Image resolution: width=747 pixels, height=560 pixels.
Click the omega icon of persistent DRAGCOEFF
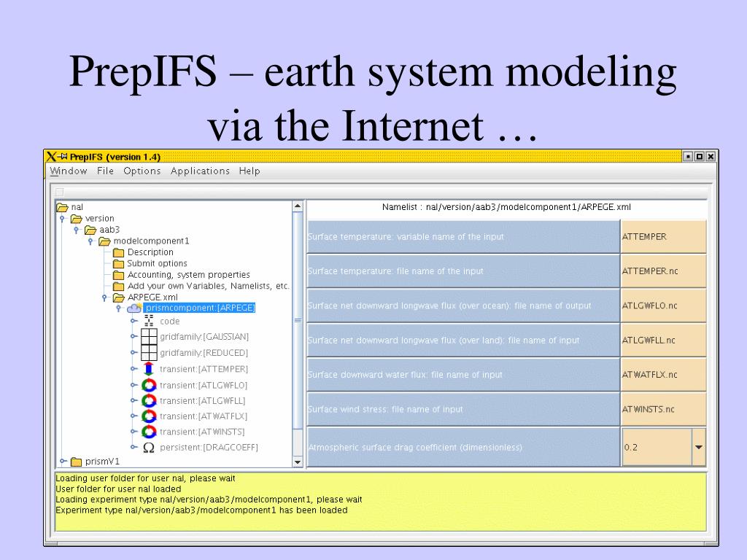point(149,448)
